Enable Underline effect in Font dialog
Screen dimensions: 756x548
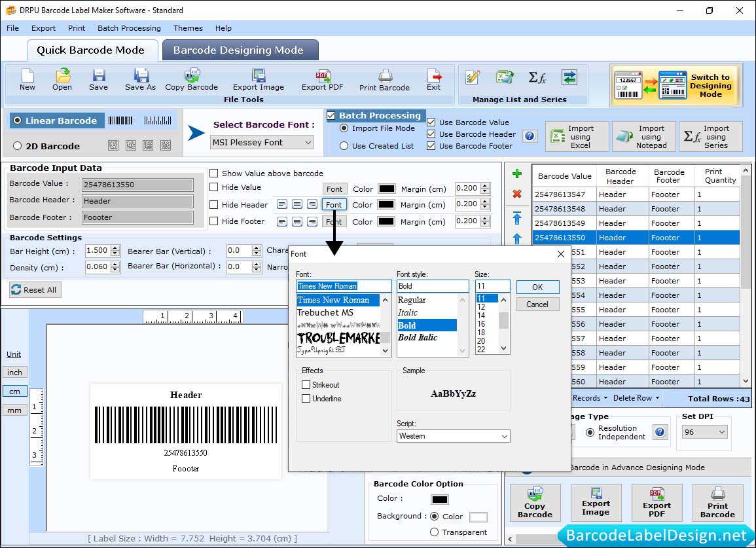click(306, 399)
